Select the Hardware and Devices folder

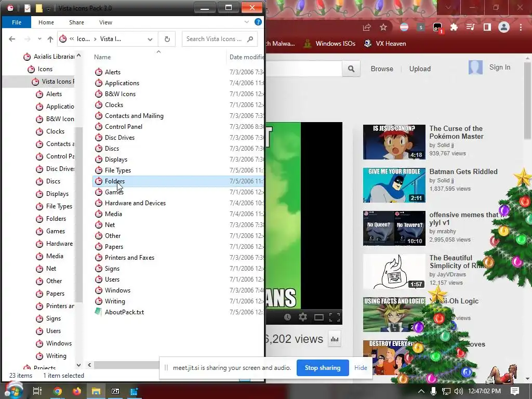[x=135, y=203]
